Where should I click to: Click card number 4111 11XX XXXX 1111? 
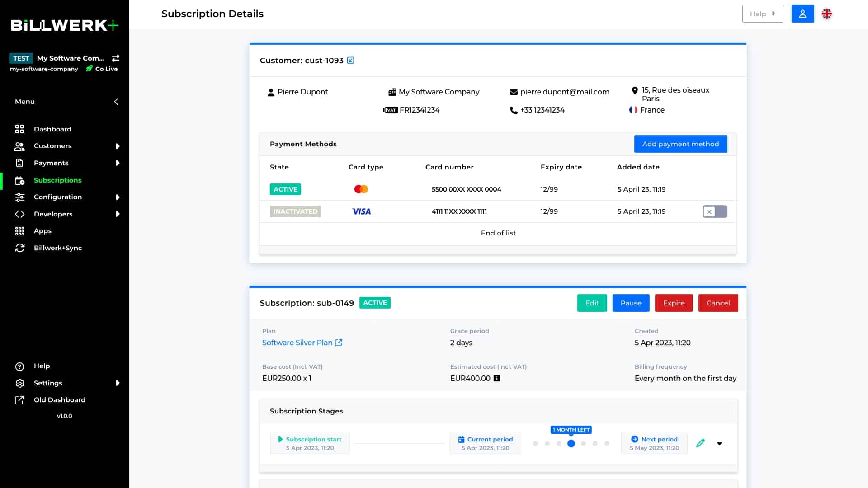click(459, 211)
